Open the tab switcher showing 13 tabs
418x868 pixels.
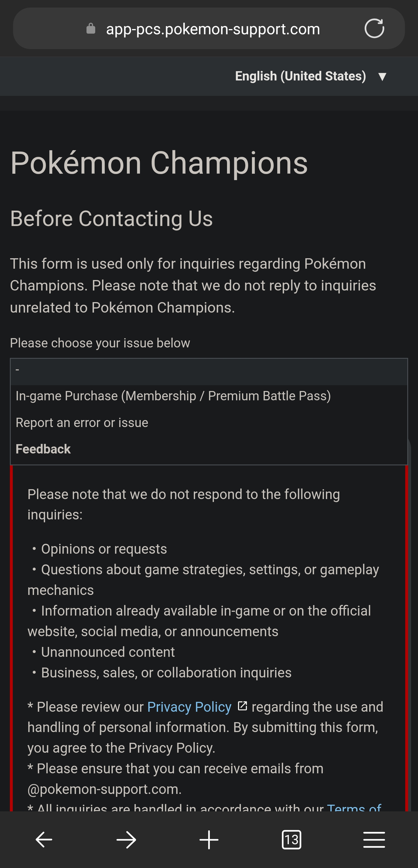291,839
